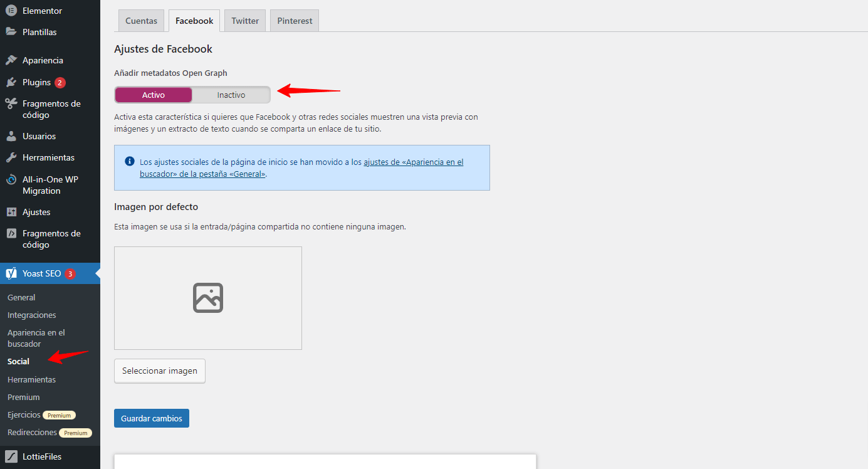Click the info icon in the blue notice
This screenshot has height=469, width=868.
(130, 161)
